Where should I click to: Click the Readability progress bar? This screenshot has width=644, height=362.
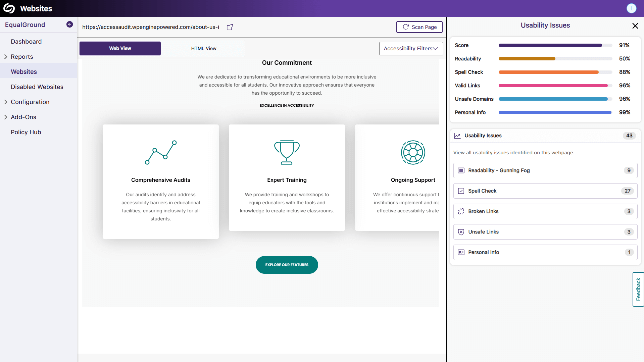point(555,59)
